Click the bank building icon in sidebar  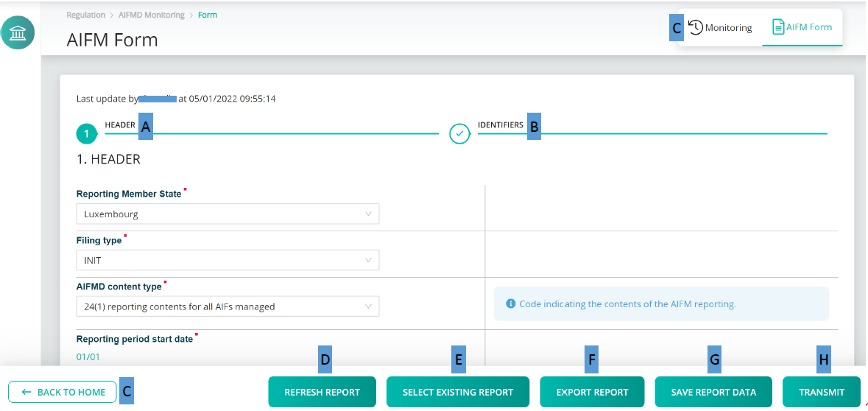[x=18, y=32]
